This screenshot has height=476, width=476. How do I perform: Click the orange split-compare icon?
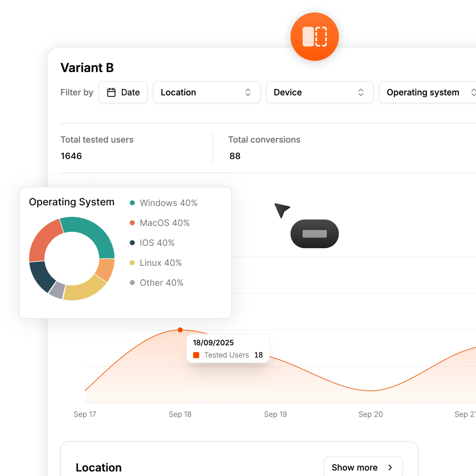(x=314, y=37)
